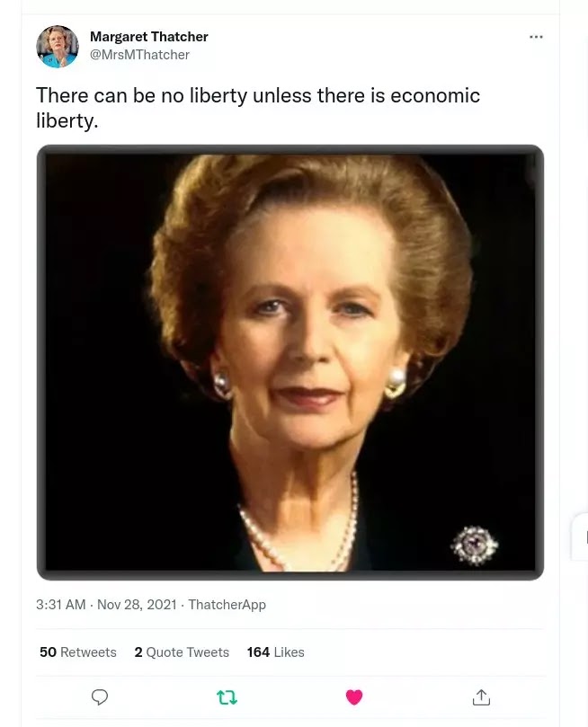Open Margaret Thatcher's profile avatar
This screenshot has width=588, height=727.
(x=58, y=47)
